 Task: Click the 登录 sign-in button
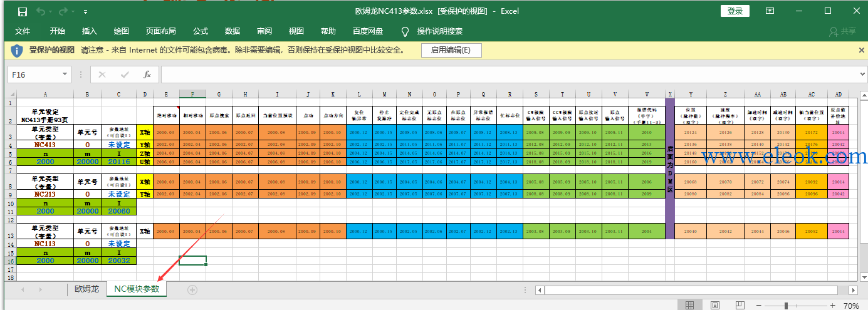click(735, 11)
